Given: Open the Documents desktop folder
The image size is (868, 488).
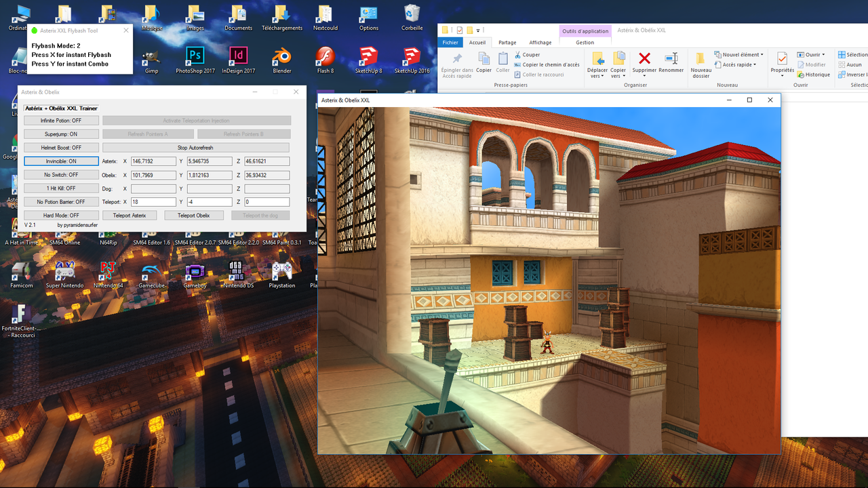Looking at the screenshot, I should click(x=238, y=18).
